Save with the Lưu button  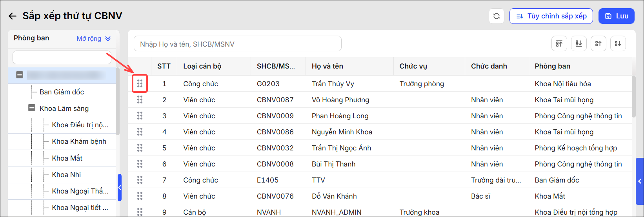pyautogui.click(x=617, y=16)
